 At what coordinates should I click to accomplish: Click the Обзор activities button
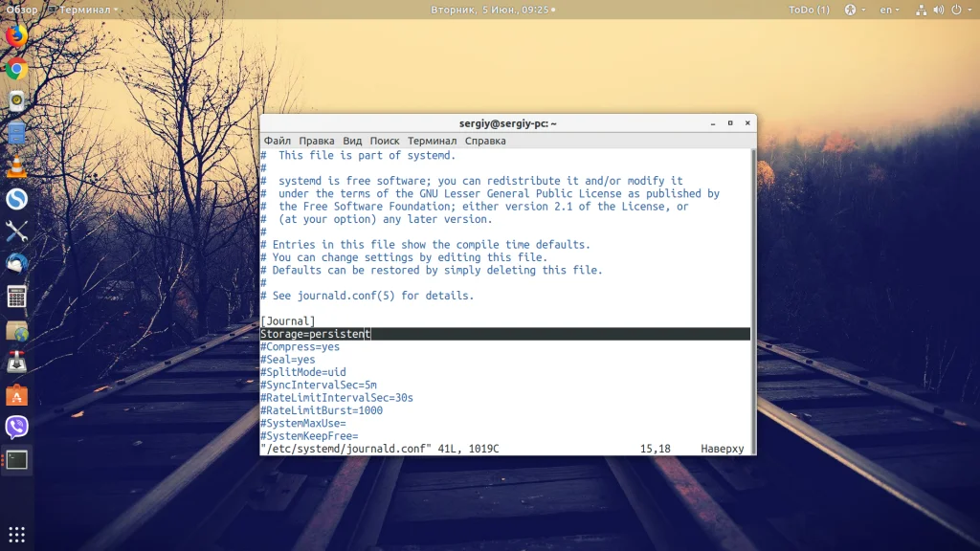coord(22,10)
